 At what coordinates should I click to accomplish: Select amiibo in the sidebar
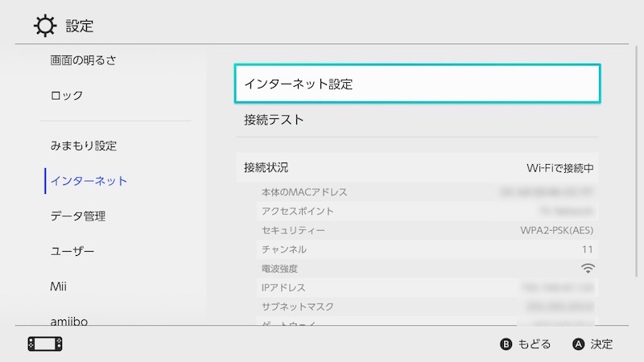69,320
